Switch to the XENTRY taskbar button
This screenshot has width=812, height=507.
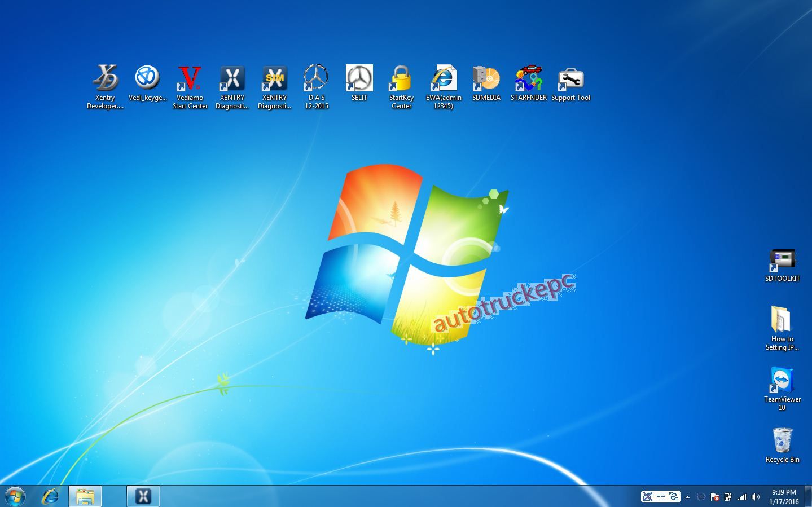tap(143, 496)
